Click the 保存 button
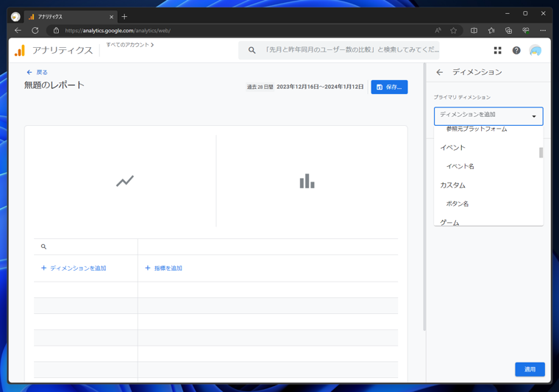This screenshot has width=559, height=392. coord(389,87)
